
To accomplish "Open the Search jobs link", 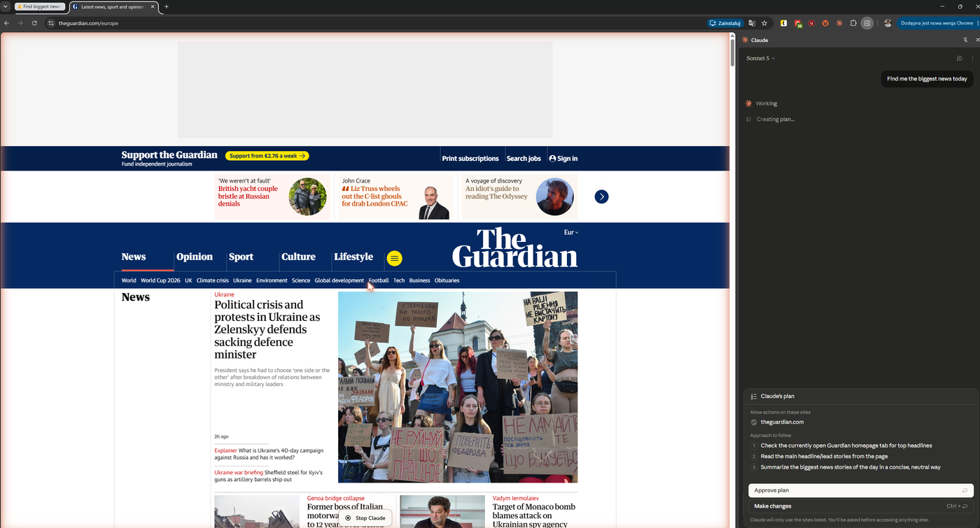I will coord(524,159).
